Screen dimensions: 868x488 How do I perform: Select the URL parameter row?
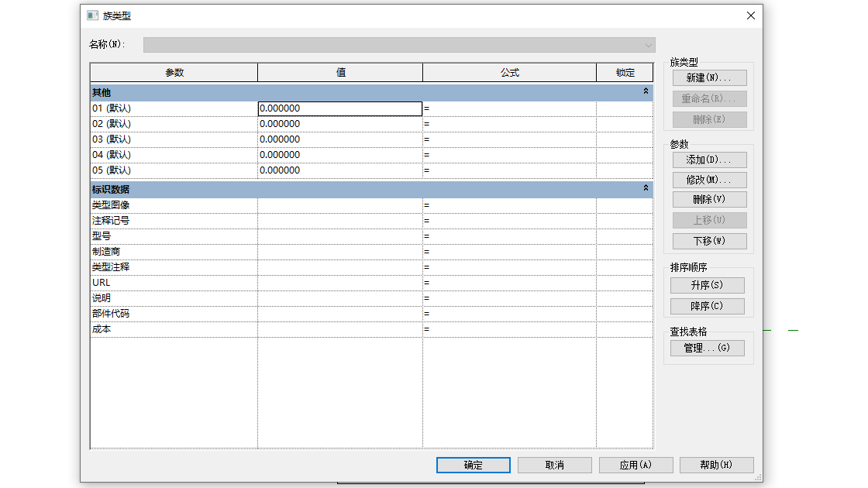[x=174, y=283]
